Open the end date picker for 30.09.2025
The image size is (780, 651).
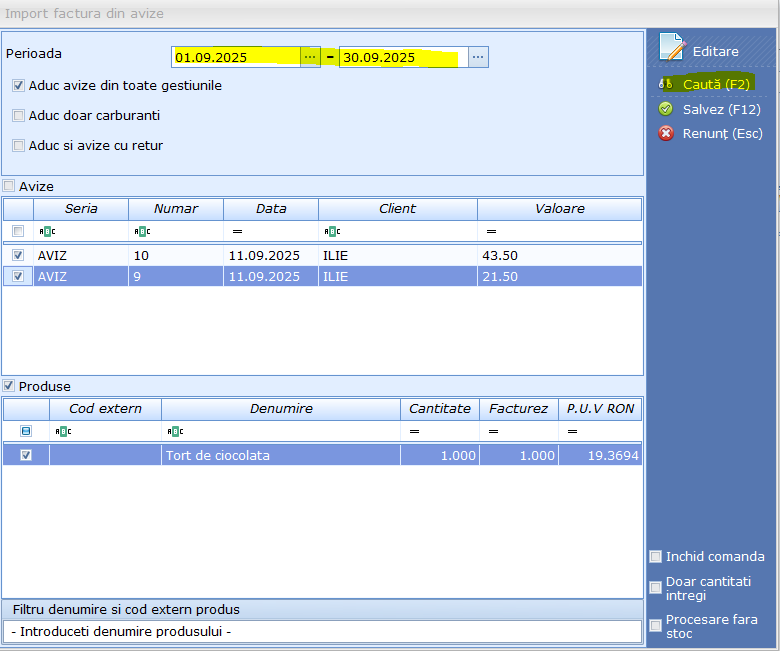478,58
